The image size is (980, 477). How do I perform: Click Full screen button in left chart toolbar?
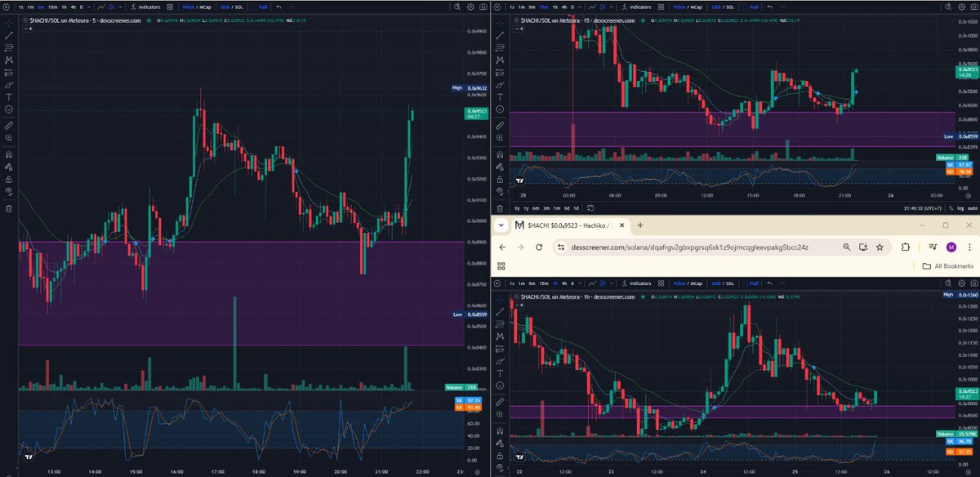[260, 7]
